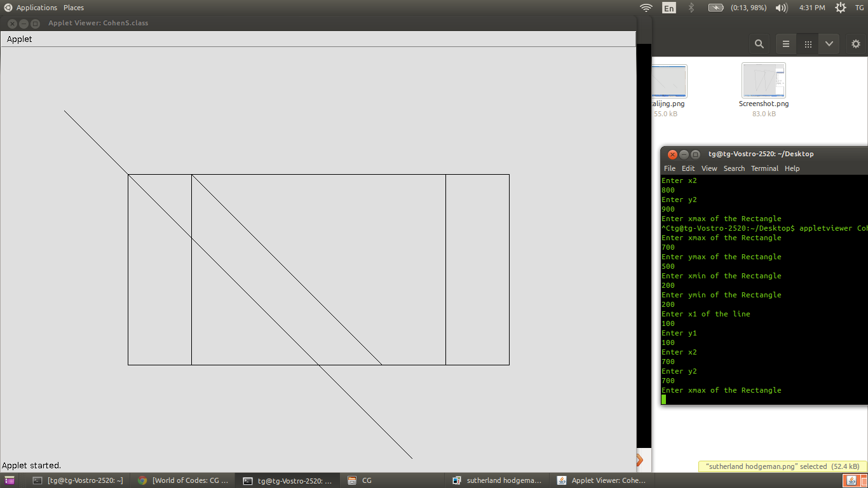Click the show desktop icon in the bottom panel
Screen dimensions: 868x488
pos(9,481)
